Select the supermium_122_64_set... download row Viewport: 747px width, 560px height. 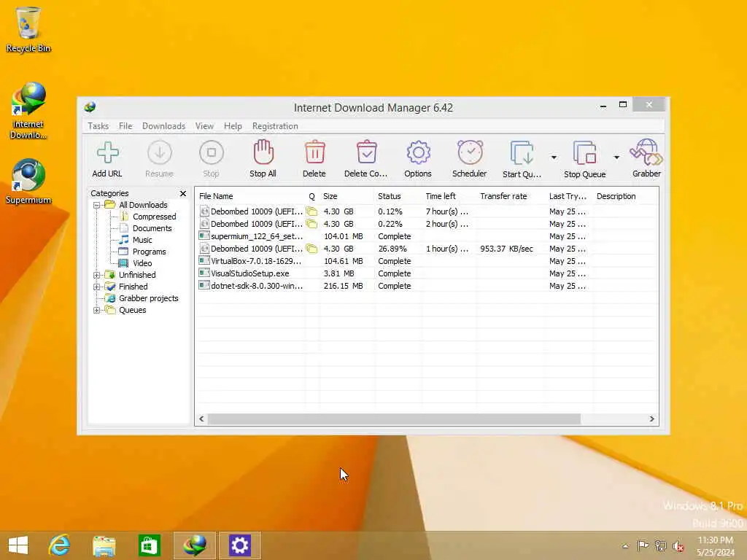point(426,236)
